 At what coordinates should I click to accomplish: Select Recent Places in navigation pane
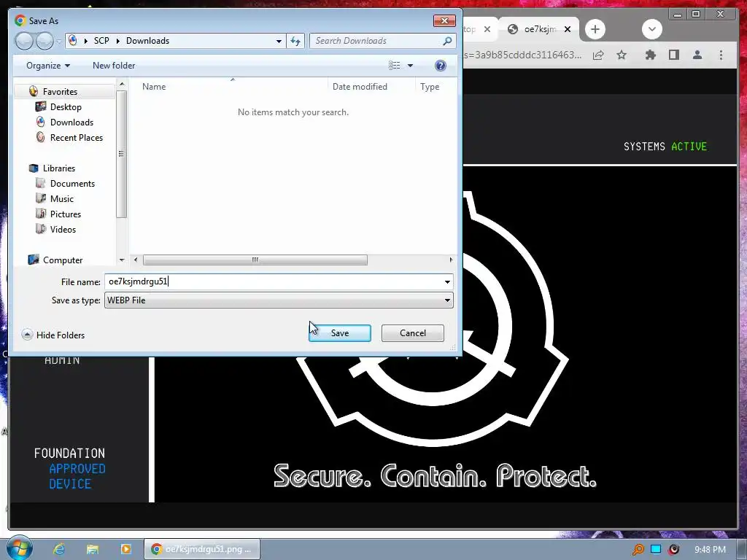76,138
